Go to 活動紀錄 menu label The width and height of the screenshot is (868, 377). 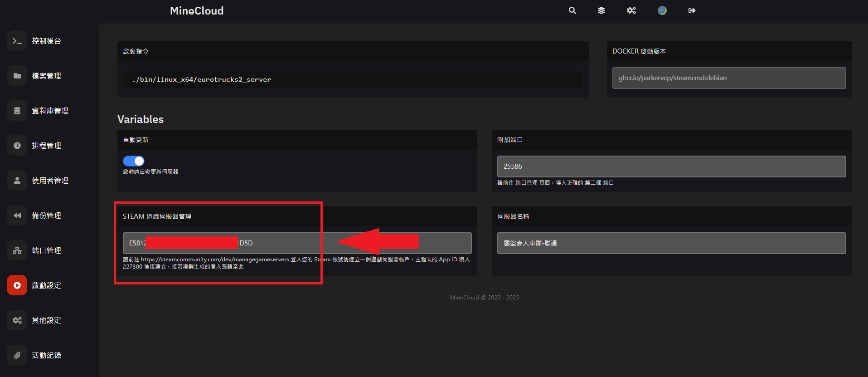(46, 355)
